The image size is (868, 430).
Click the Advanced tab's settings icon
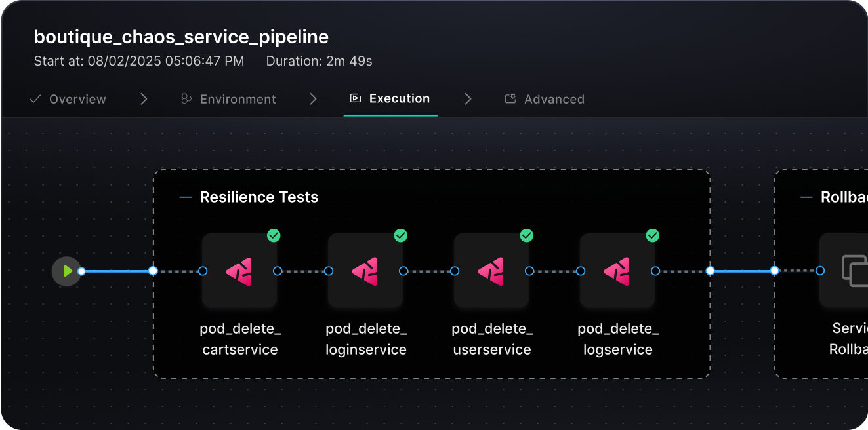[510, 99]
